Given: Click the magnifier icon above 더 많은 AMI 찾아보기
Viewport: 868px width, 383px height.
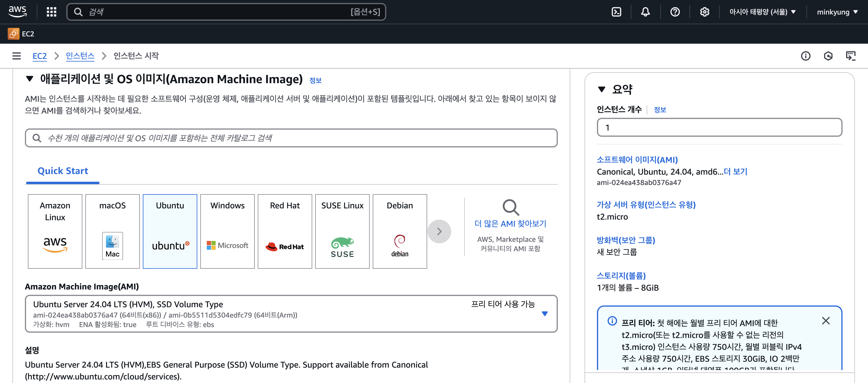Looking at the screenshot, I should coord(510,207).
